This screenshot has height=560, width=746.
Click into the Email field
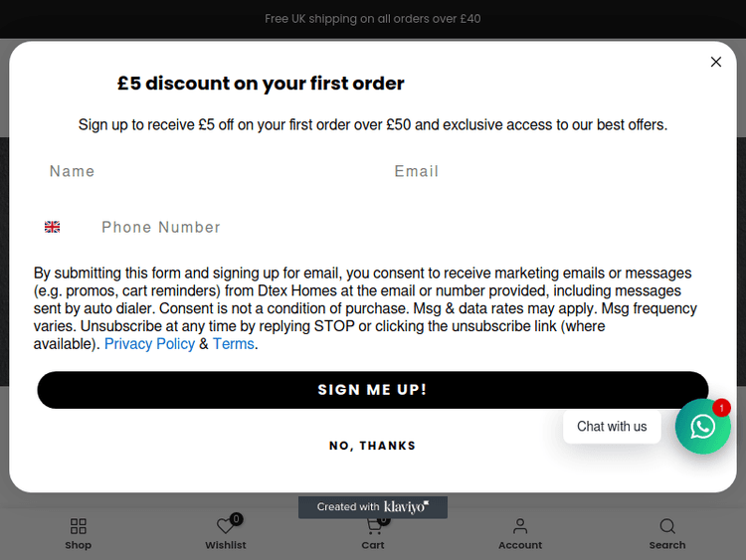click(542, 171)
